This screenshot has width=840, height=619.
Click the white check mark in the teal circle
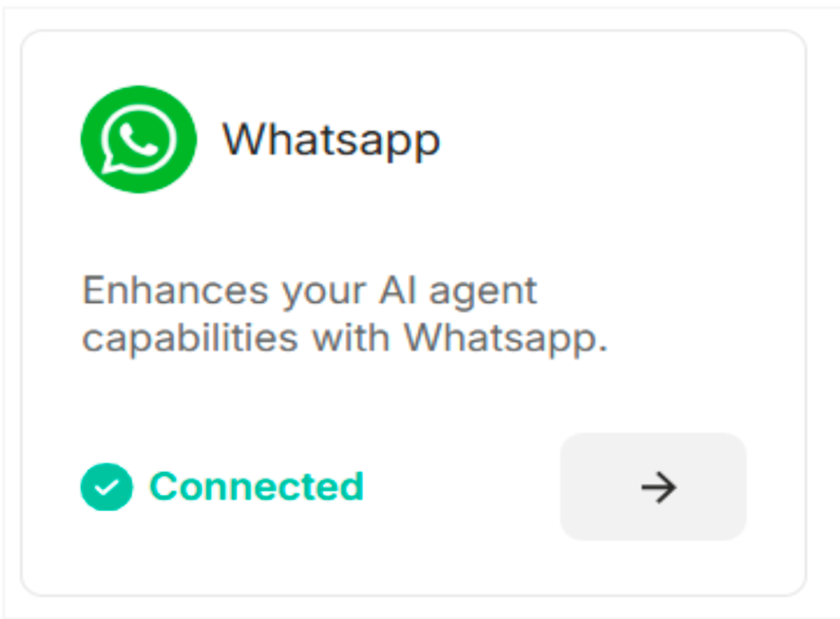coord(106,487)
